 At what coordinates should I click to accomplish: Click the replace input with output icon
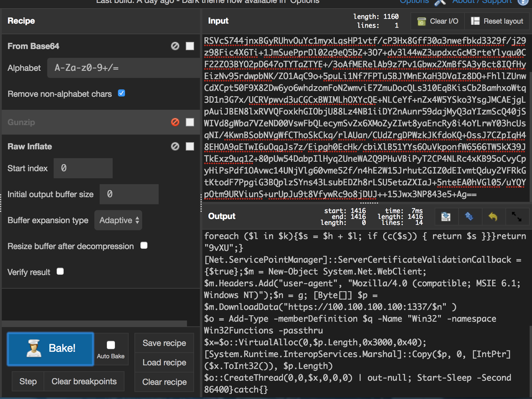pyautogui.click(x=469, y=217)
